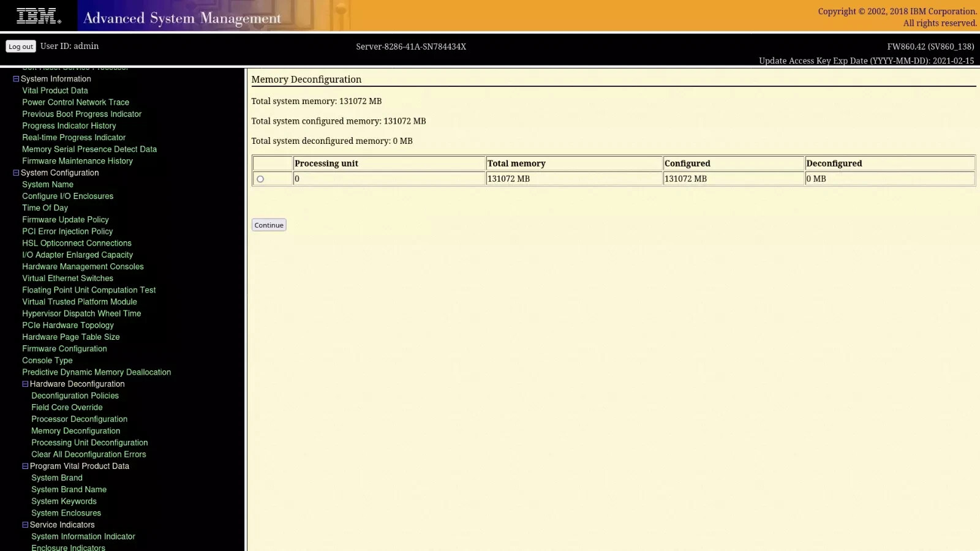Screen dimensions: 980x551
Task: Collapse the System Configuration tree node
Action: pos(16,173)
